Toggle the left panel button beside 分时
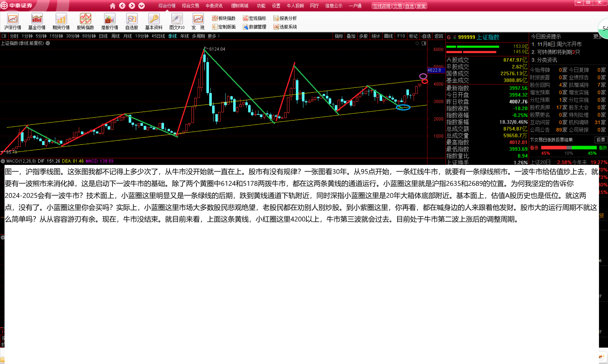 4,36
